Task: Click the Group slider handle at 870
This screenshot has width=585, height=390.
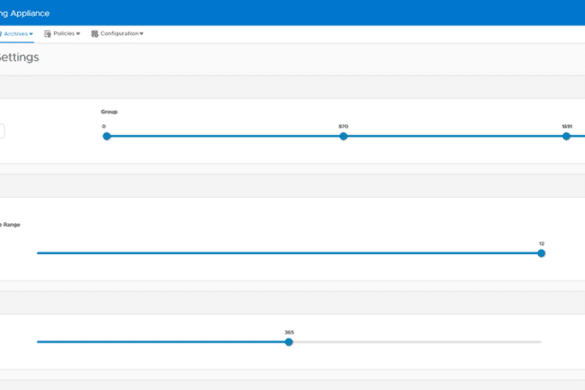Action: 343,136
